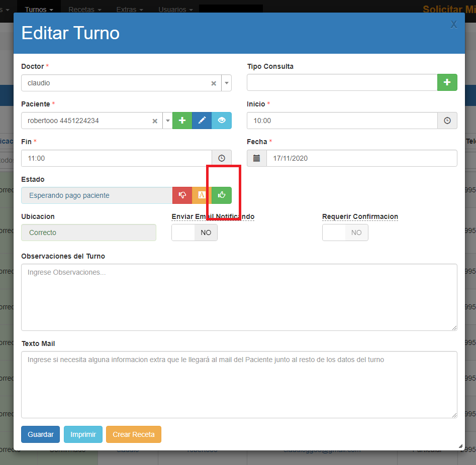This screenshot has width=476, height=465.
Task: Edit patient using the pencil icon
Action: tap(202, 121)
